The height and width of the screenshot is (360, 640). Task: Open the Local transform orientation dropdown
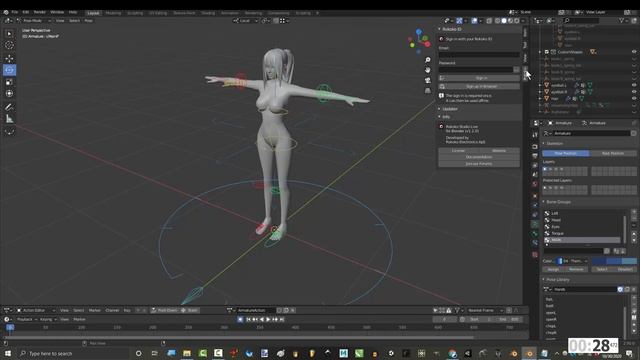click(x=245, y=20)
